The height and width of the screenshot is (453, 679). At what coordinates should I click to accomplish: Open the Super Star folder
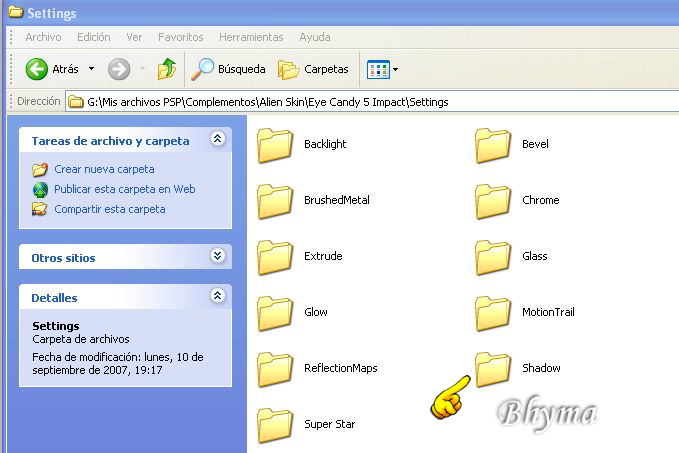(x=274, y=424)
